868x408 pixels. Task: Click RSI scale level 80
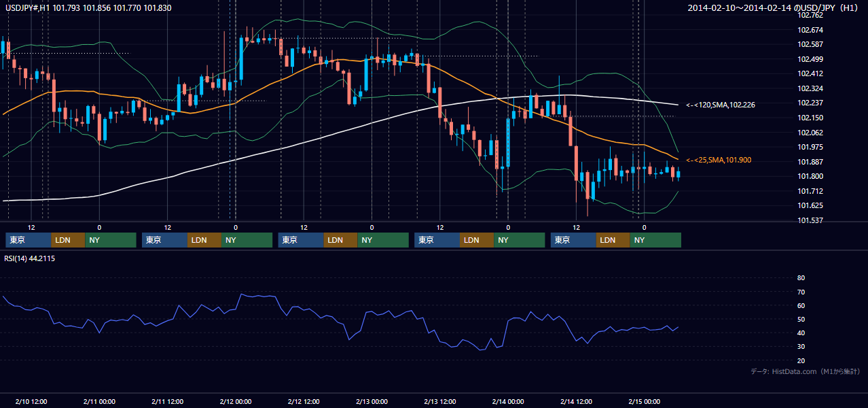click(x=801, y=278)
